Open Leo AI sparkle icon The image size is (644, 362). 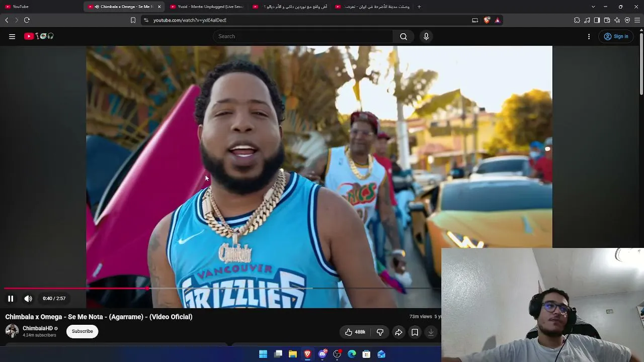click(x=617, y=20)
